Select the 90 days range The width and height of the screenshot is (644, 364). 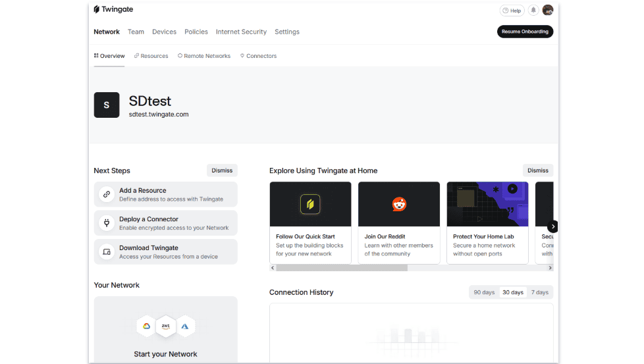click(x=484, y=292)
